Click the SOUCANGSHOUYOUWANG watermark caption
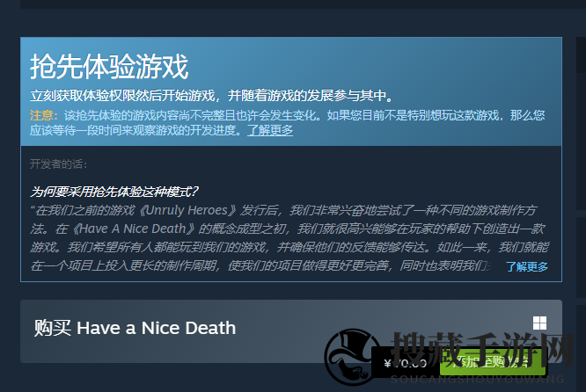 click(x=477, y=380)
